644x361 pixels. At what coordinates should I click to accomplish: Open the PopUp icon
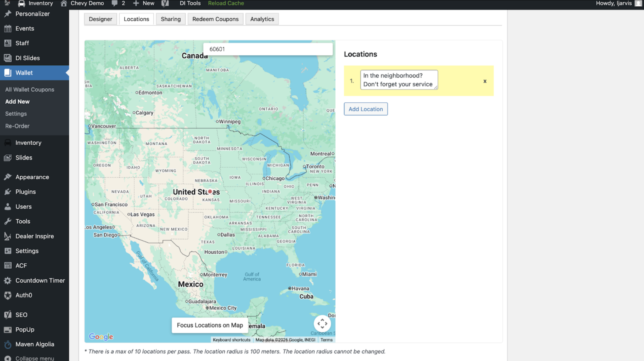coord(8,329)
